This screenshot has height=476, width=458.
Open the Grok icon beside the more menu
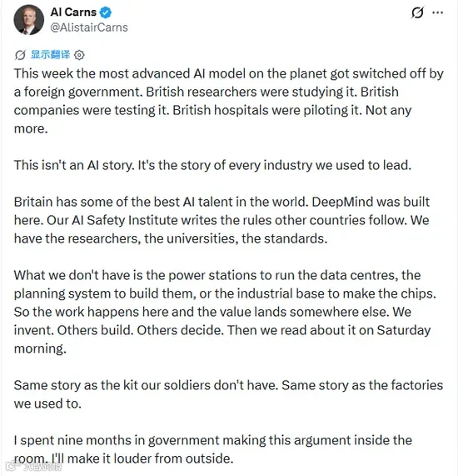tap(417, 13)
